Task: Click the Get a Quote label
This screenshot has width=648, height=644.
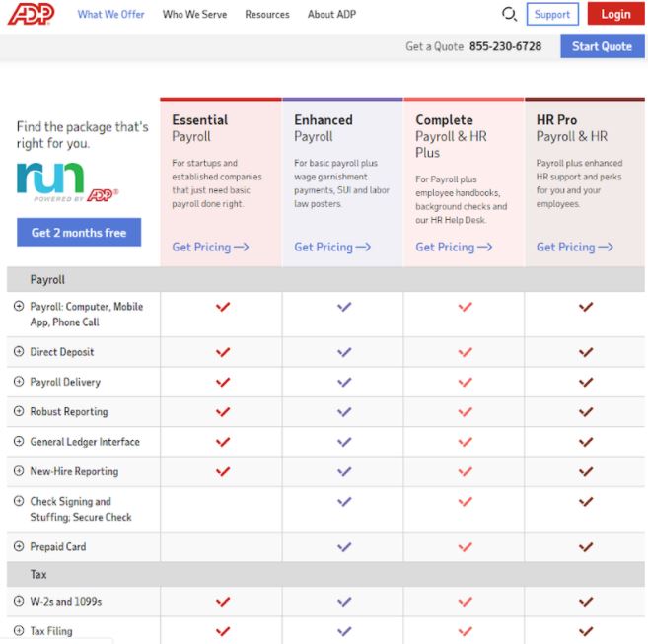Action: pos(434,46)
